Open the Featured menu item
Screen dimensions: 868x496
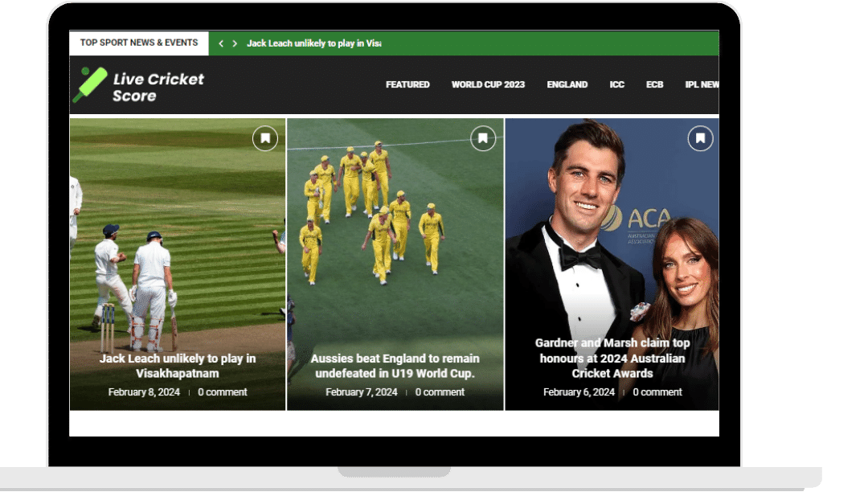(x=407, y=84)
